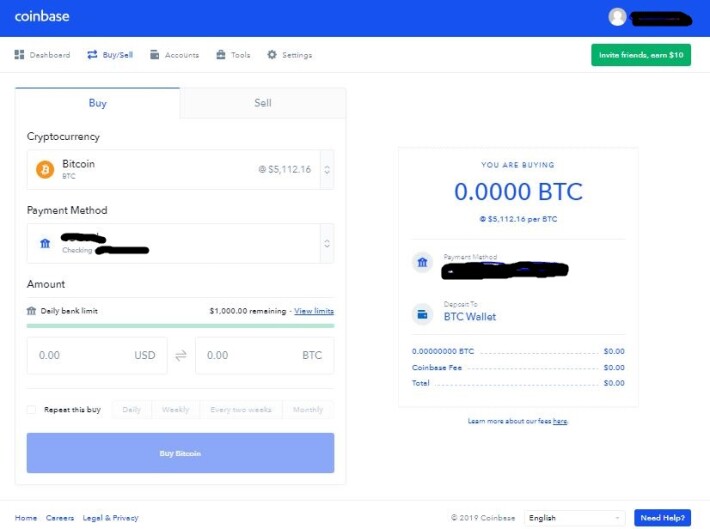Viewport: 710px width, 529px height.
Task: Open the View limits link
Action: point(314,311)
